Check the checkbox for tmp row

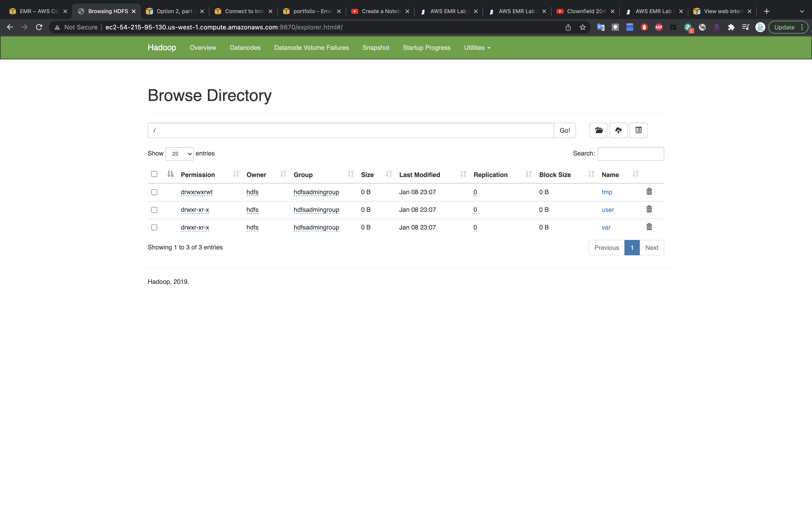click(154, 192)
